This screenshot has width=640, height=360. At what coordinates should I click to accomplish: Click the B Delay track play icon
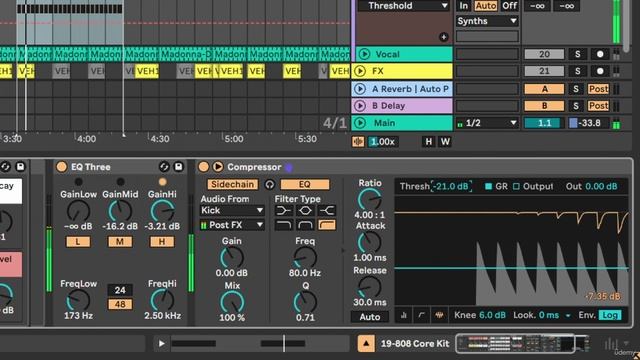[x=360, y=106]
